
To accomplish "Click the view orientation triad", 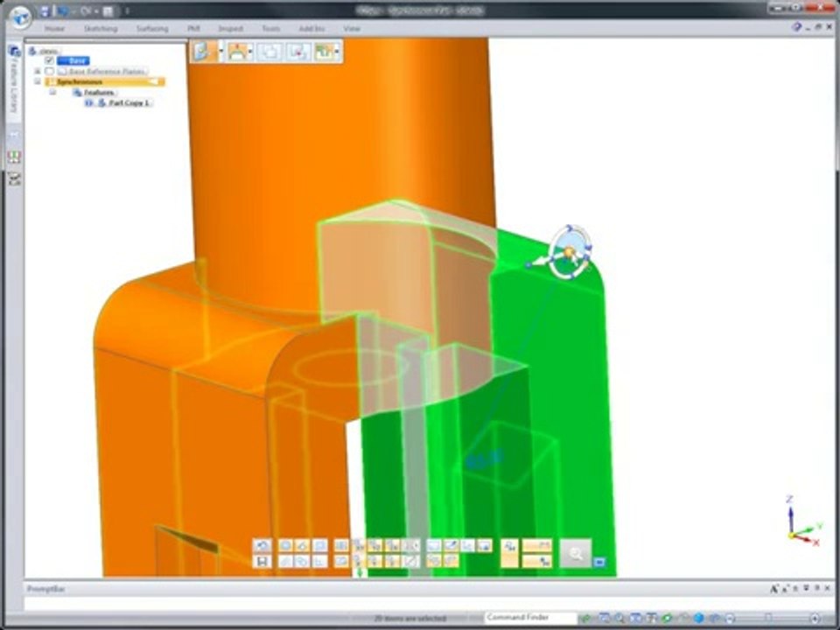I will (x=803, y=522).
